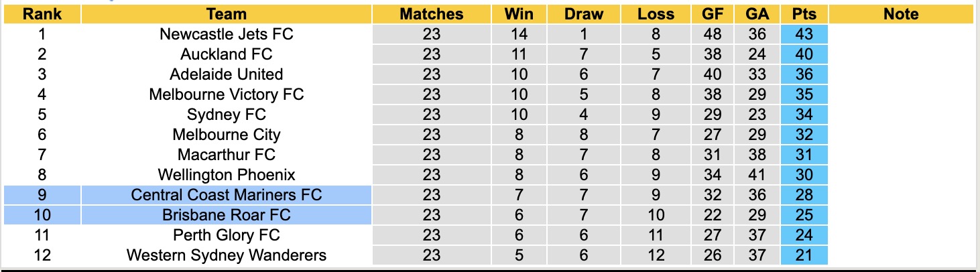
Task: Sort by the Matches column header
Action: [x=432, y=14]
